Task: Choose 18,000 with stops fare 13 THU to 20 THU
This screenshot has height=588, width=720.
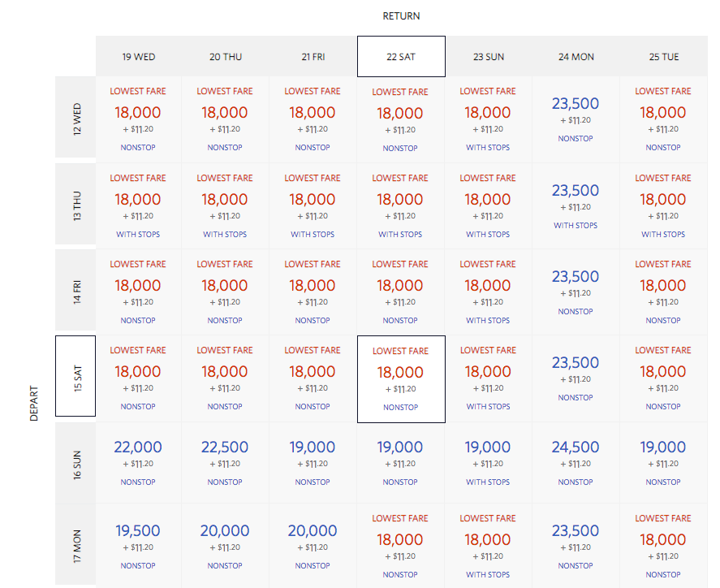Action: (225, 205)
